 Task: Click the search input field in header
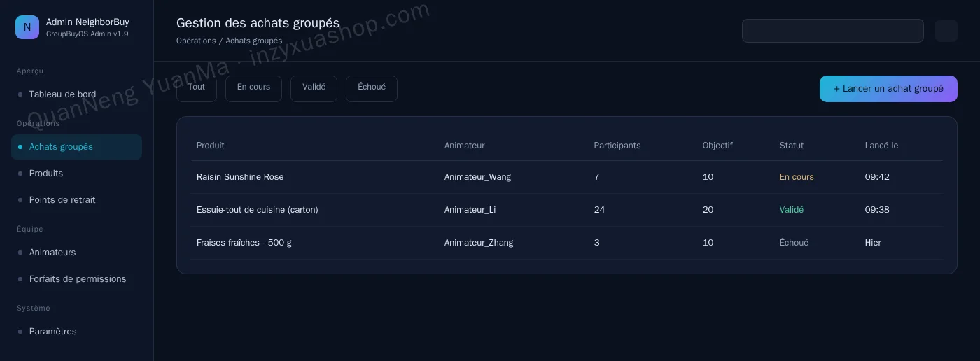tap(833, 31)
